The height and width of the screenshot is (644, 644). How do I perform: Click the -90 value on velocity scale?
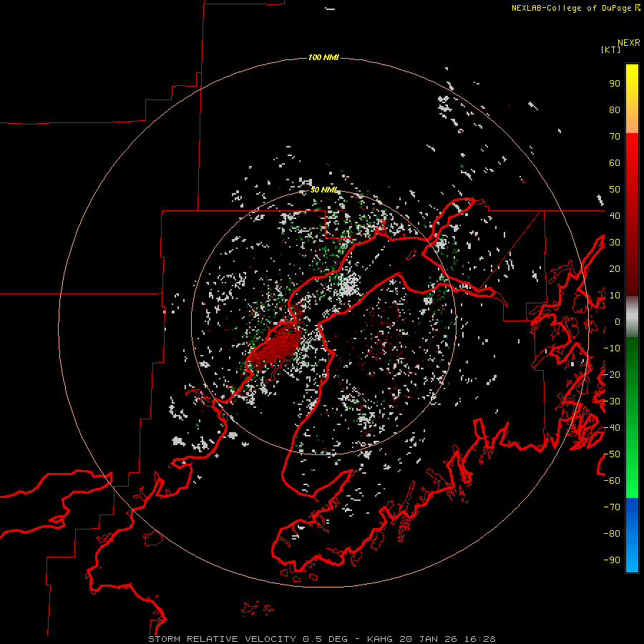[x=612, y=560]
